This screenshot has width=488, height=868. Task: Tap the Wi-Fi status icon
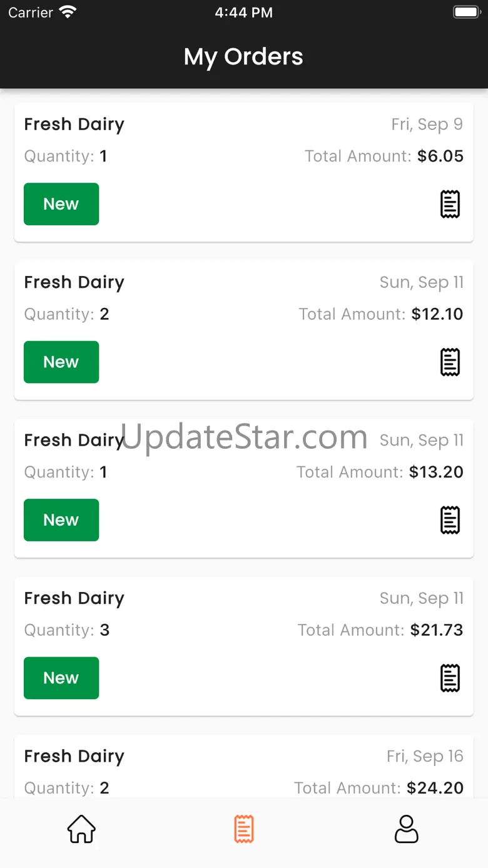coord(67,12)
